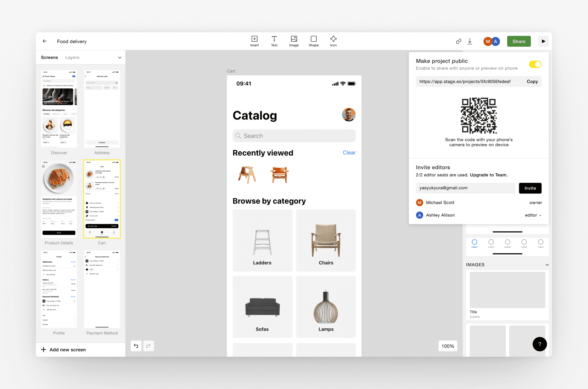
Task: Click Ashley's blue A avatar in top bar
Action: pos(496,41)
